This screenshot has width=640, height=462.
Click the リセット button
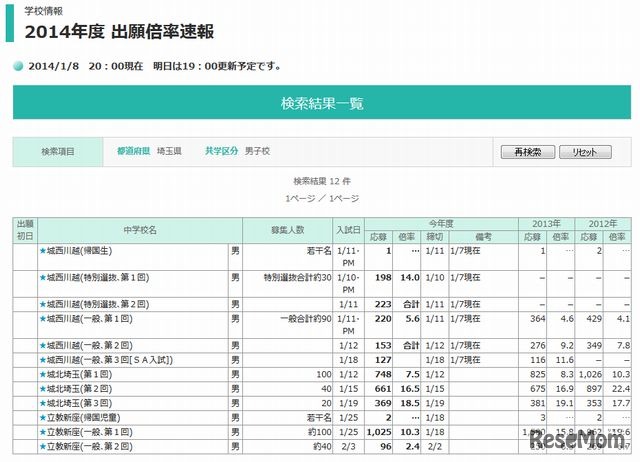(585, 152)
